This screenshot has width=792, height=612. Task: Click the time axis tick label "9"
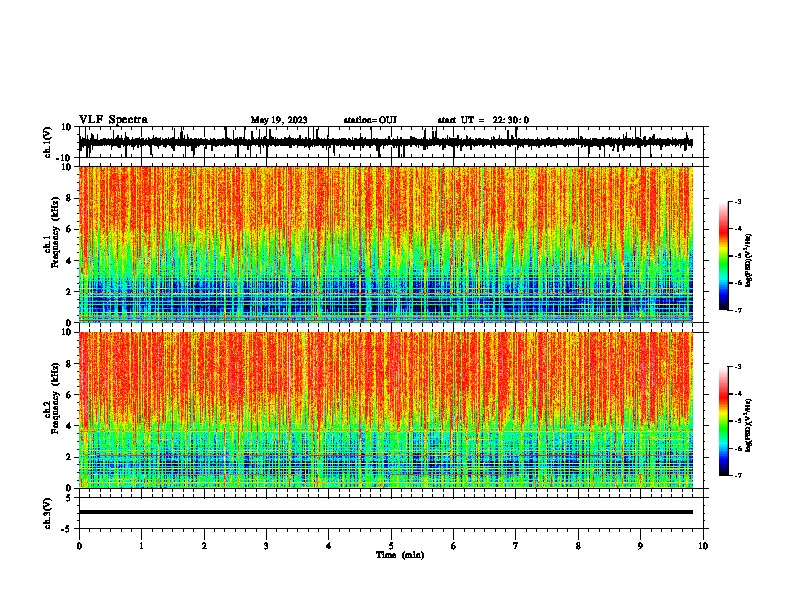point(640,546)
